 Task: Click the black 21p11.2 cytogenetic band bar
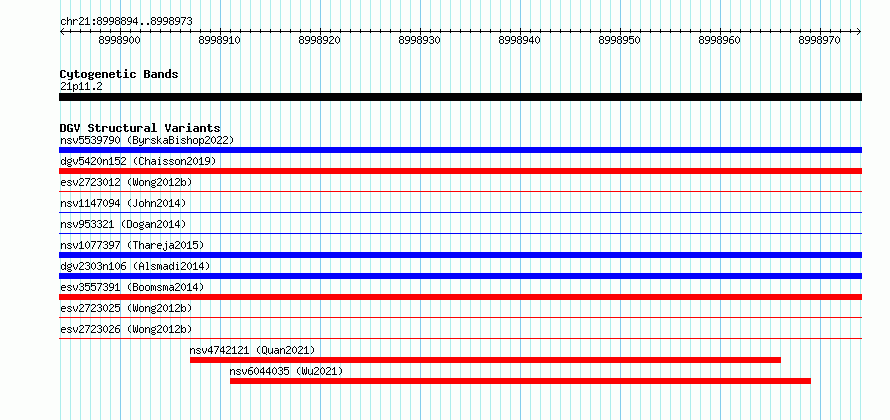point(460,97)
